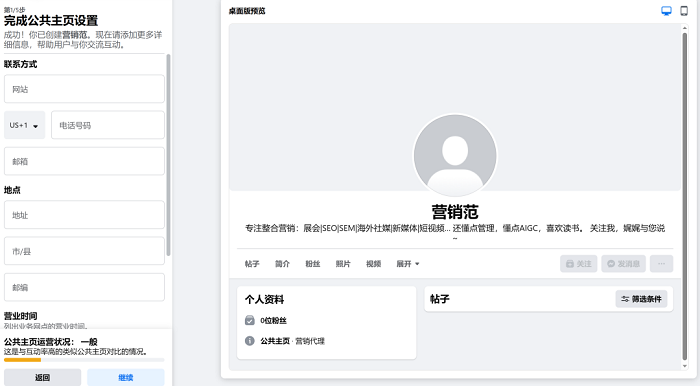Open the three-dots more button
Screen dimensions: 700x386
coord(661,264)
